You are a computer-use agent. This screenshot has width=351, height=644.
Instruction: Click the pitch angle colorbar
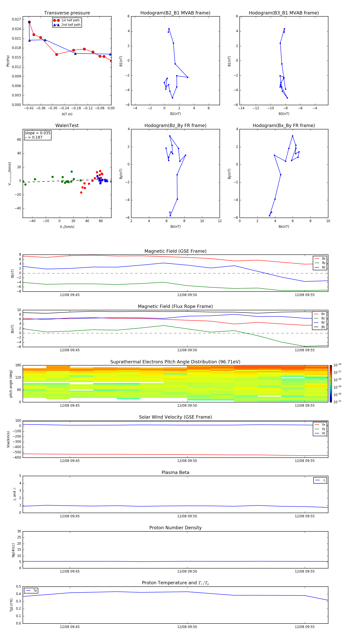pos(331,384)
